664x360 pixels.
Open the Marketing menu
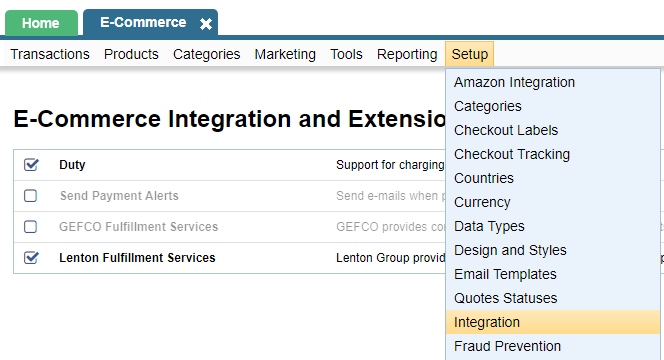tap(285, 54)
